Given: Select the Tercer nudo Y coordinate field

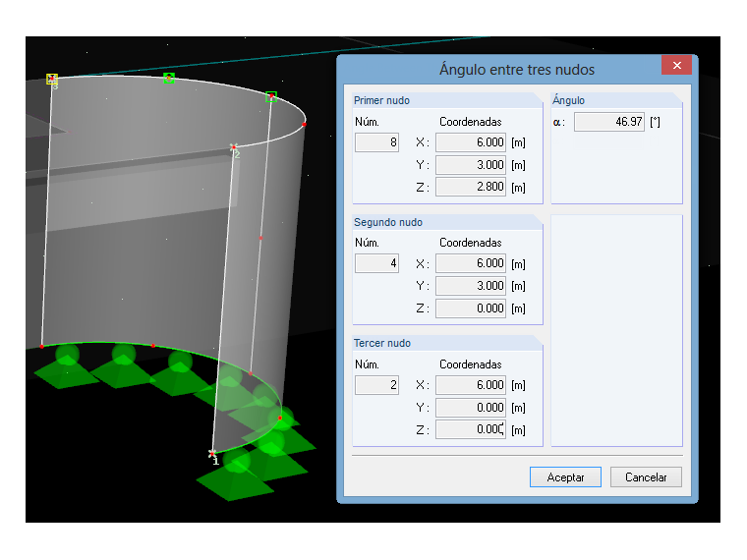Looking at the screenshot, I should click(470, 407).
